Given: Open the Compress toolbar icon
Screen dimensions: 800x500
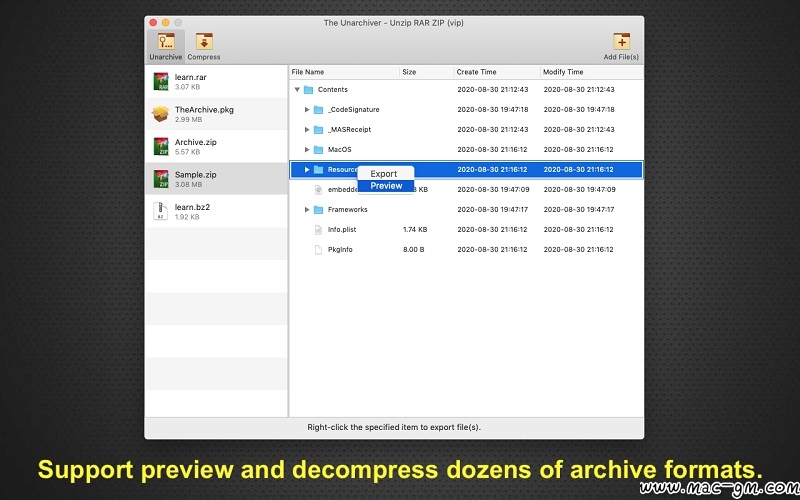Looking at the screenshot, I should pos(204,41).
